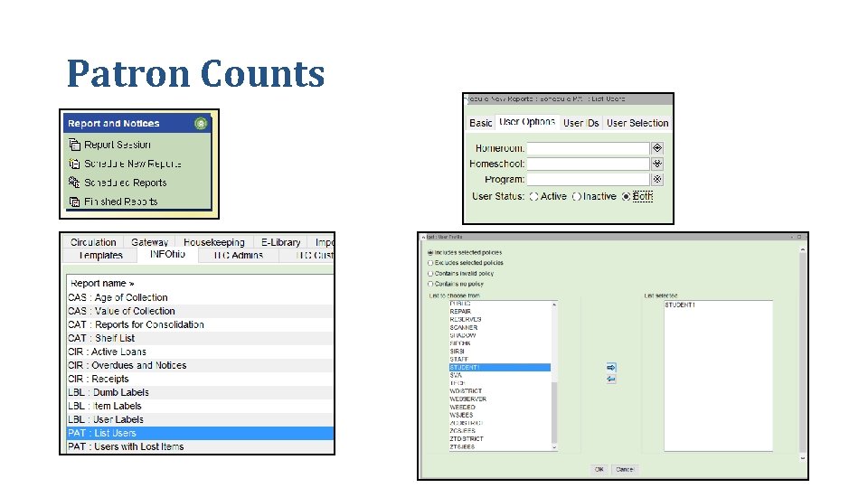
Task: Click Schedule New Reports icon
Action: (x=74, y=164)
